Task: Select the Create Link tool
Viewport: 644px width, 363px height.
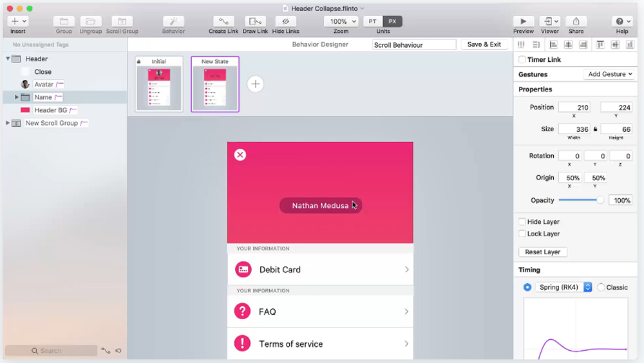Action: click(x=223, y=21)
